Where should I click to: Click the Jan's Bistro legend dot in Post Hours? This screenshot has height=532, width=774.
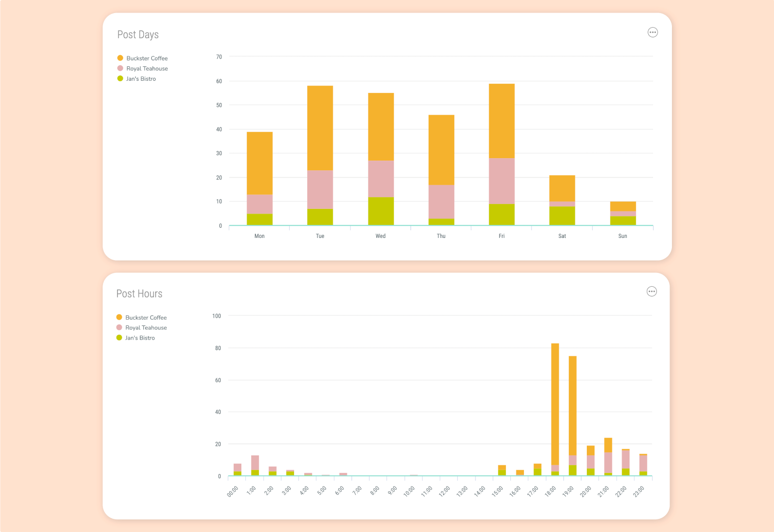[119, 338]
